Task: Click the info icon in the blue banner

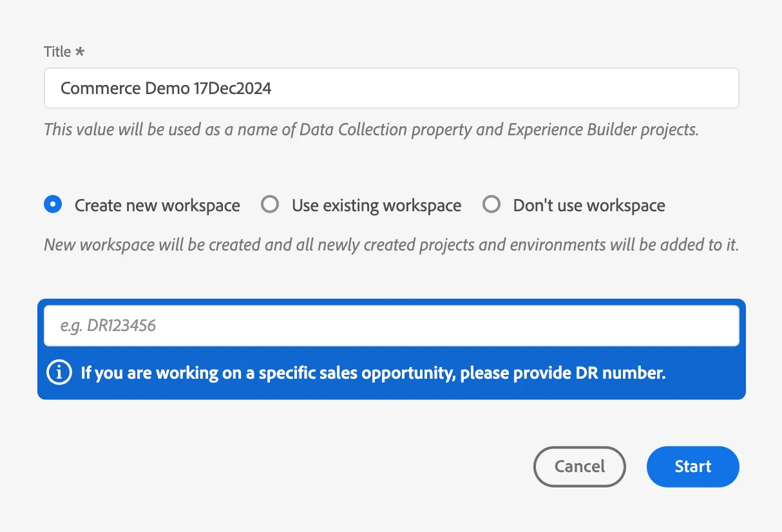Action: point(59,372)
